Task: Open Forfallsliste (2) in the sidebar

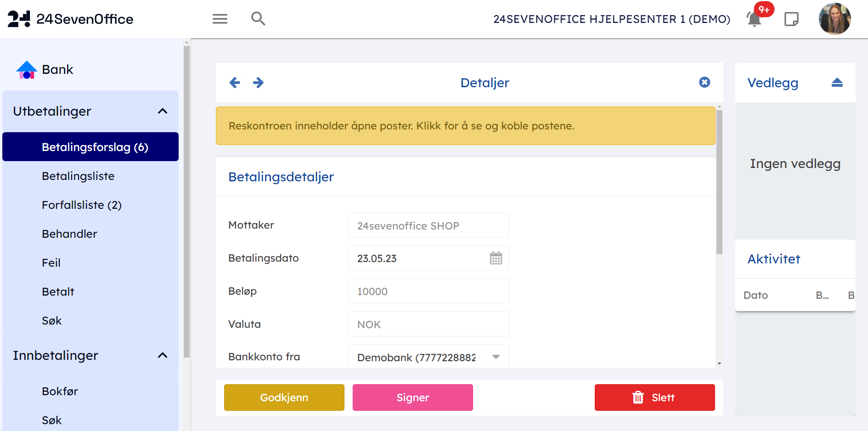Action: coord(82,205)
